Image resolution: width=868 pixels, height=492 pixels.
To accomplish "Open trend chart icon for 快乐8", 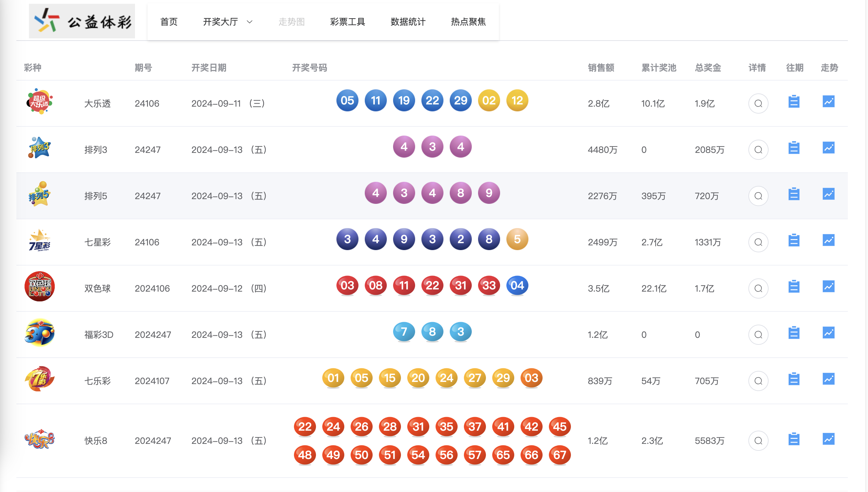I will point(828,439).
